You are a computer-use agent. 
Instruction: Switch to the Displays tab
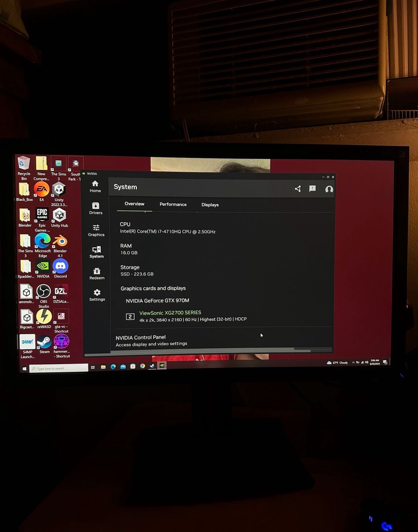coord(210,205)
